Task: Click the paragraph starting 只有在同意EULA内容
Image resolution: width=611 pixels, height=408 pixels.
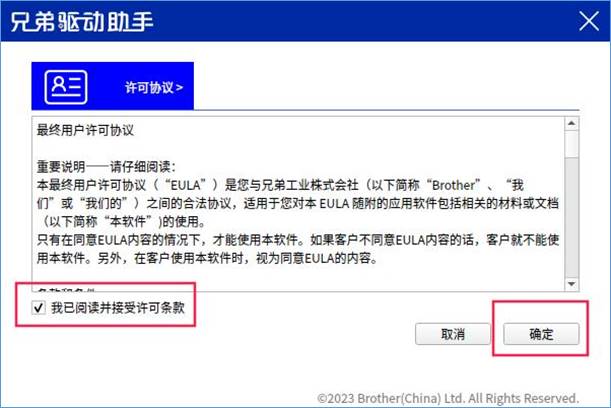Action: [x=298, y=249]
